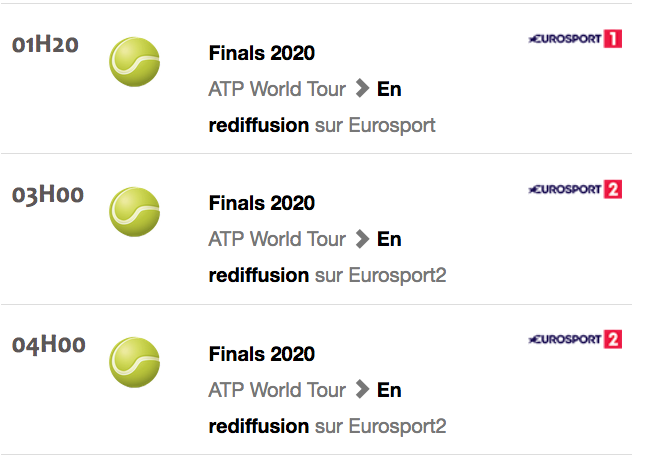Screen dimensions: 665x459
Task: Click 'rediffusion sur Eurosport' text at 01H20
Action: point(322,126)
